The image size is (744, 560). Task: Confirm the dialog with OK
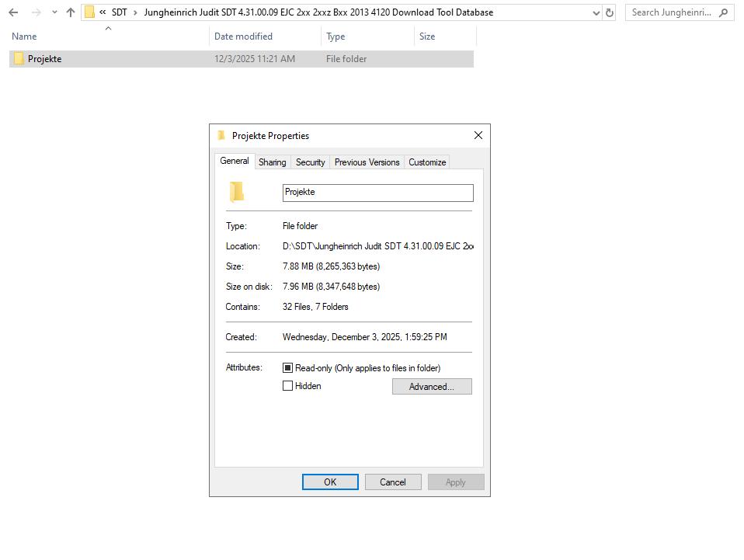tap(330, 482)
